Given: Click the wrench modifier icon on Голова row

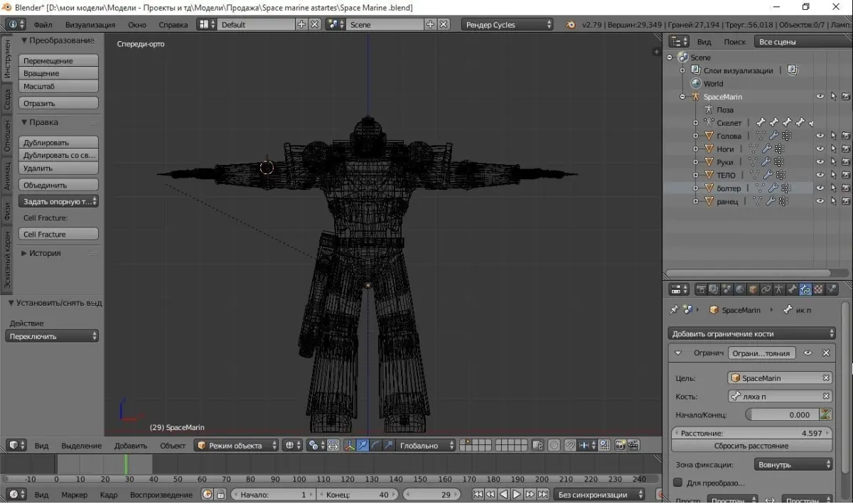Looking at the screenshot, I should [774, 136].
